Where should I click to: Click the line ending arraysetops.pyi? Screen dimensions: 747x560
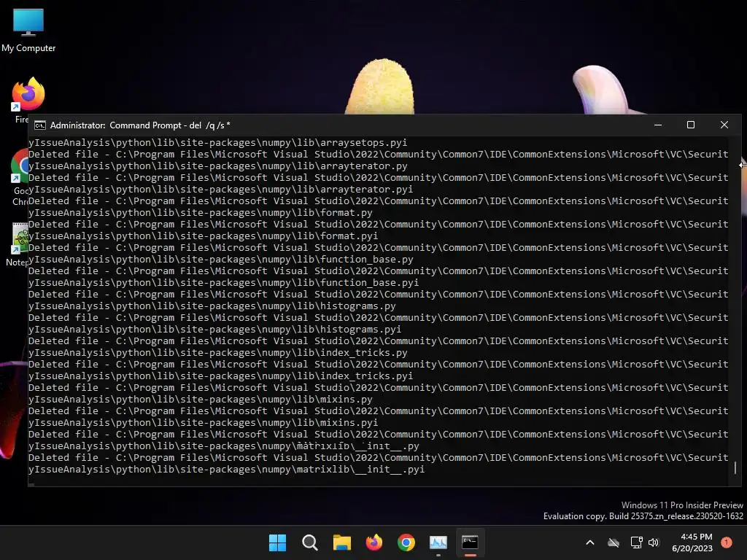coord(218,142)
